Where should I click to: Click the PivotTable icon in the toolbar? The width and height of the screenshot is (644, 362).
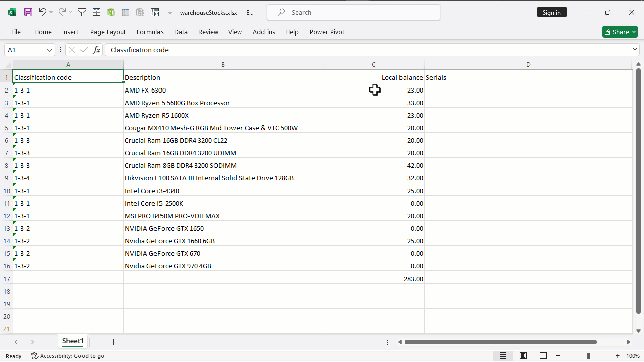pyautogui.click(x=155, y=12)
